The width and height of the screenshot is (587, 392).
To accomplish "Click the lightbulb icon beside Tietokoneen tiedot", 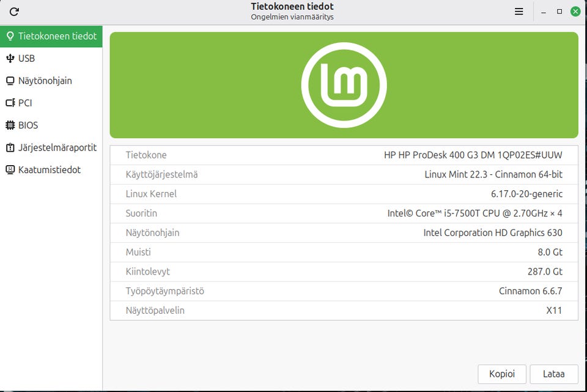I will [10, 36].
